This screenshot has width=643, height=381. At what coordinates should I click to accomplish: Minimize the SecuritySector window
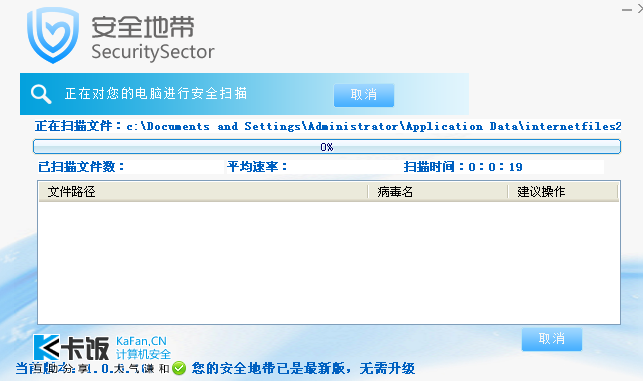pos(627,9)
